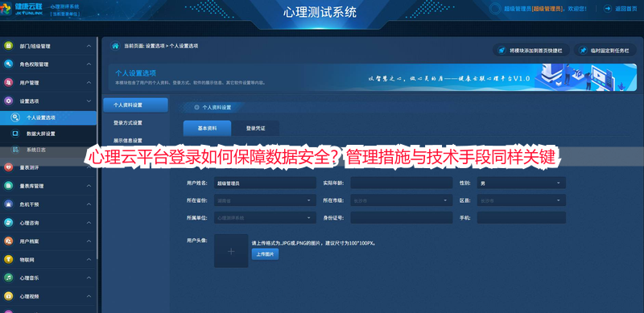Open 个人设置选项 menu item
644x313 pixels.
[48, 117]
